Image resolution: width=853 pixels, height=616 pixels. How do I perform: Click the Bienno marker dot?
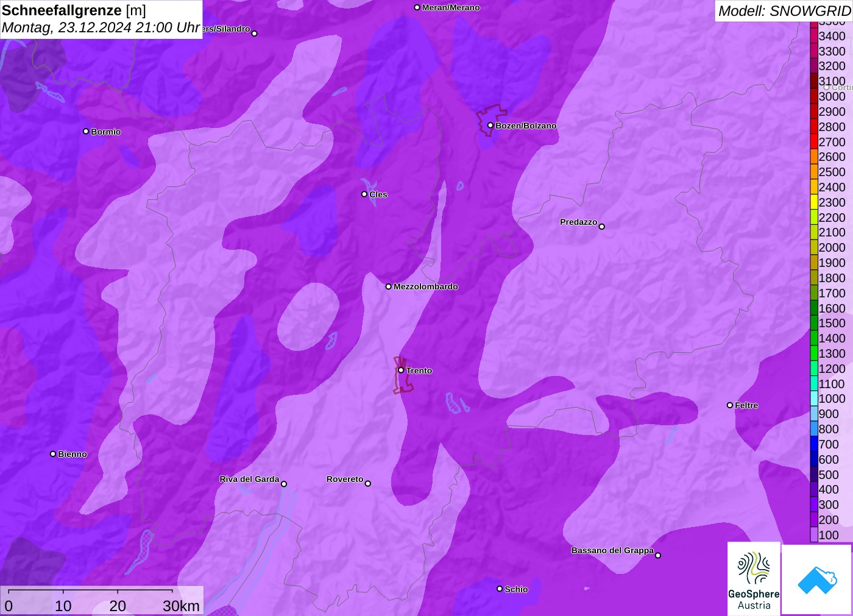tap(53, 454)
